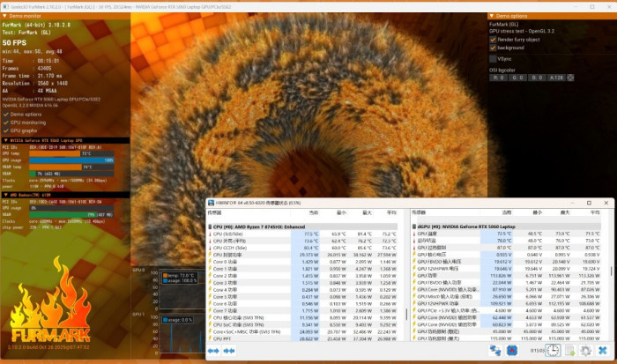The width and height of the screenshot is (617, 364).
Task: Click the R: 0 color value field
Action: click(498, 78)
